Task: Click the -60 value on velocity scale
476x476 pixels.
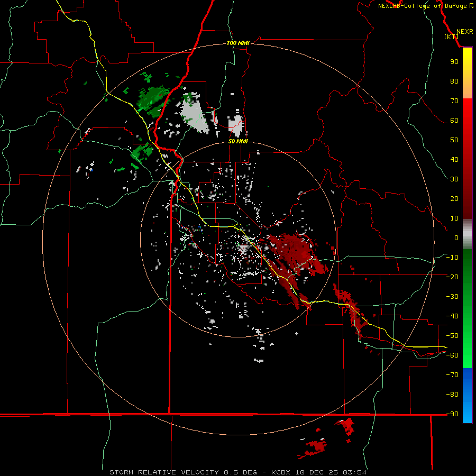Action: coord(452,355)
